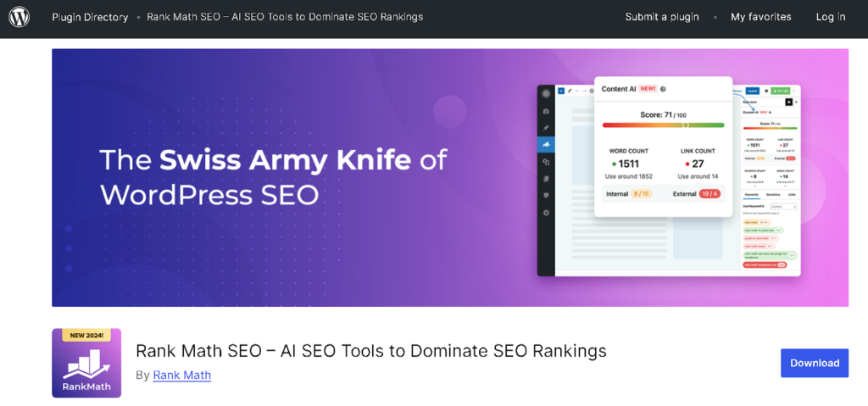The image size is (868, 406).
Task: Click the dashboard gauge icon in mockup sidebar
Action: pyautogui.click(x=546, y=110)
